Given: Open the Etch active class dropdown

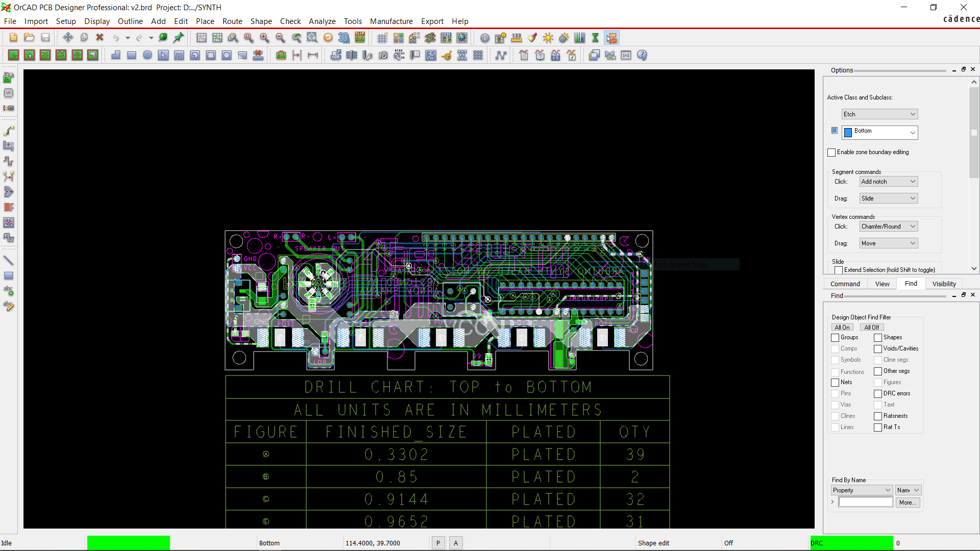Looking at the screenshot, I should coord(879,114).
